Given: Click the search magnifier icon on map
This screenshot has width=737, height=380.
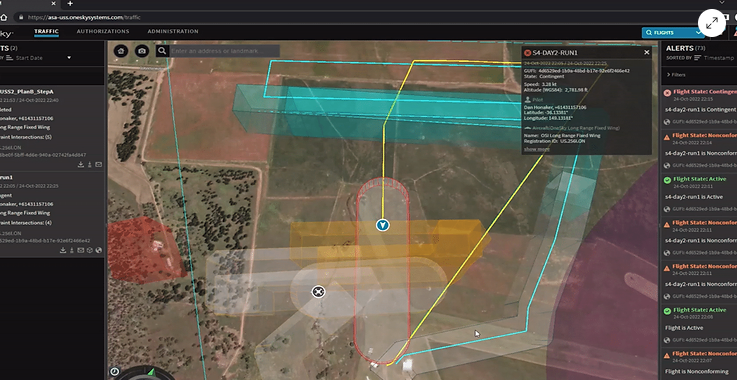Looking at the screenshot, I should click(162, 51).
